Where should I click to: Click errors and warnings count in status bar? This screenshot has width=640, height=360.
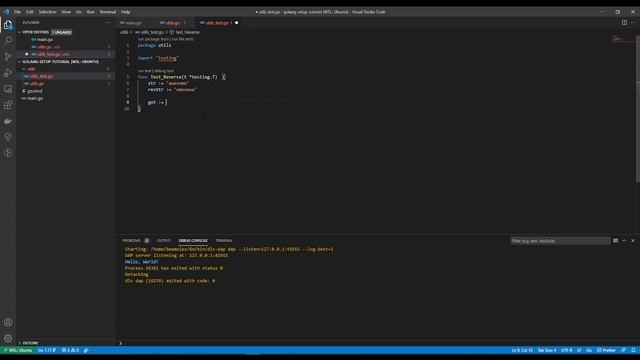70,350
